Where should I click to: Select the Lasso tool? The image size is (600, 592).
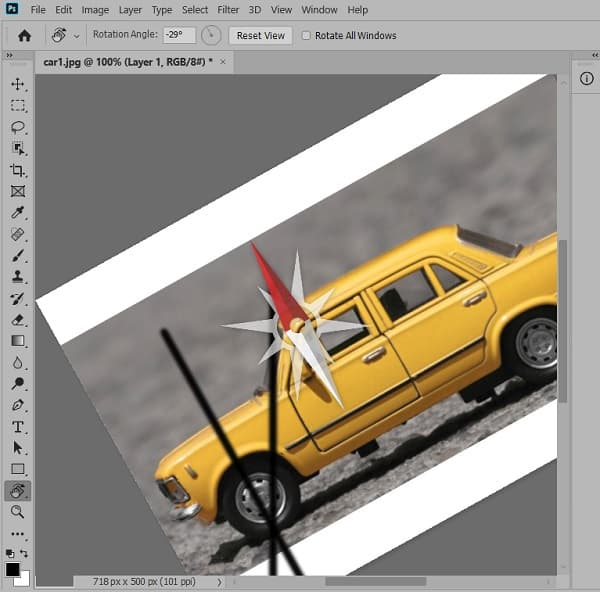point(18,127)
